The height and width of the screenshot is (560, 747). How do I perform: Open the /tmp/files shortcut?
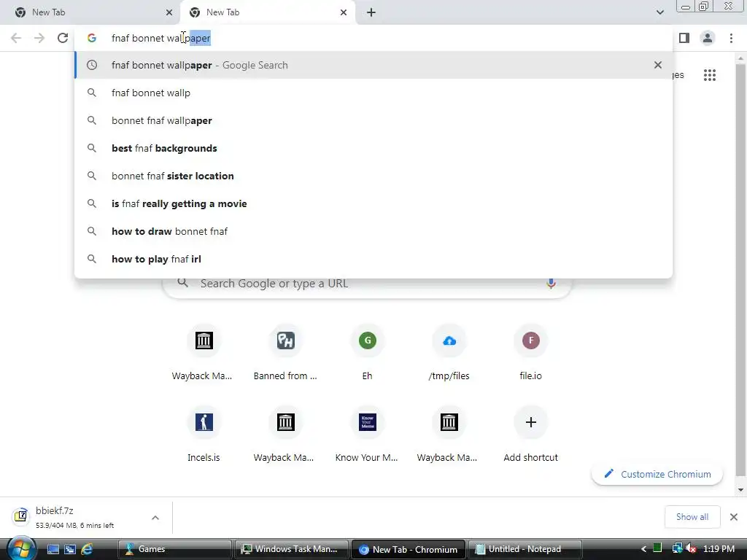pyautogui.click(x=449, y=352)
